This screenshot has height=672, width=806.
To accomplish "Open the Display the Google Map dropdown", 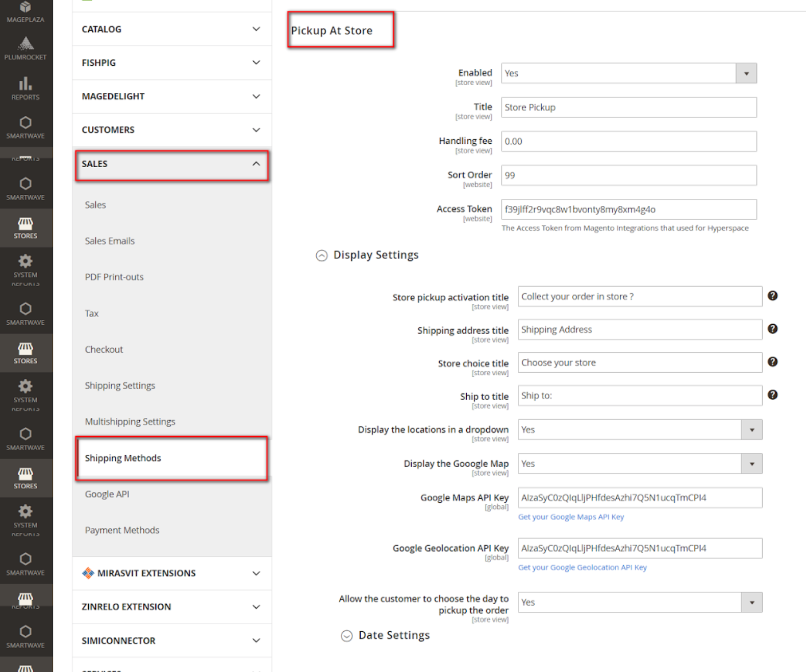I will 640,464.
